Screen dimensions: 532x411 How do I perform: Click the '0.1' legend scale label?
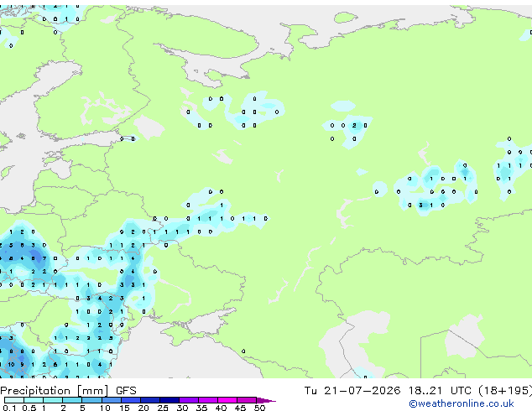[x=10, y=408]
